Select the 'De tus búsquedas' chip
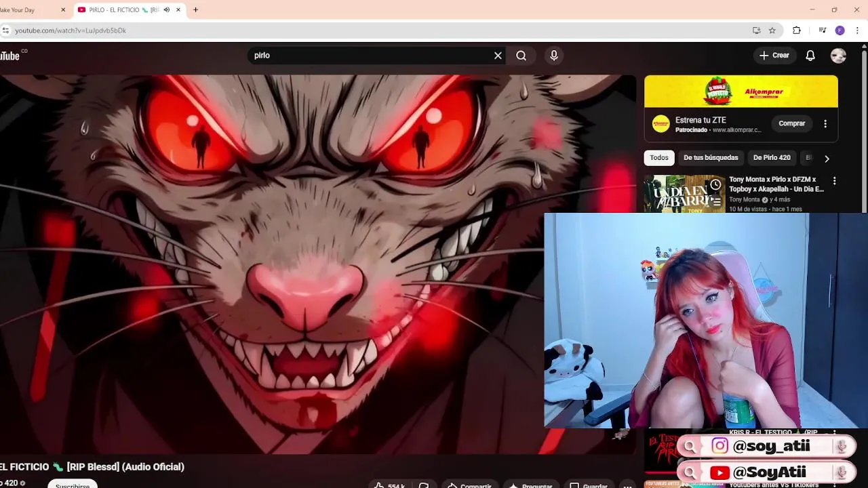The width and height of the screenshot is (868, 488). 711,157
